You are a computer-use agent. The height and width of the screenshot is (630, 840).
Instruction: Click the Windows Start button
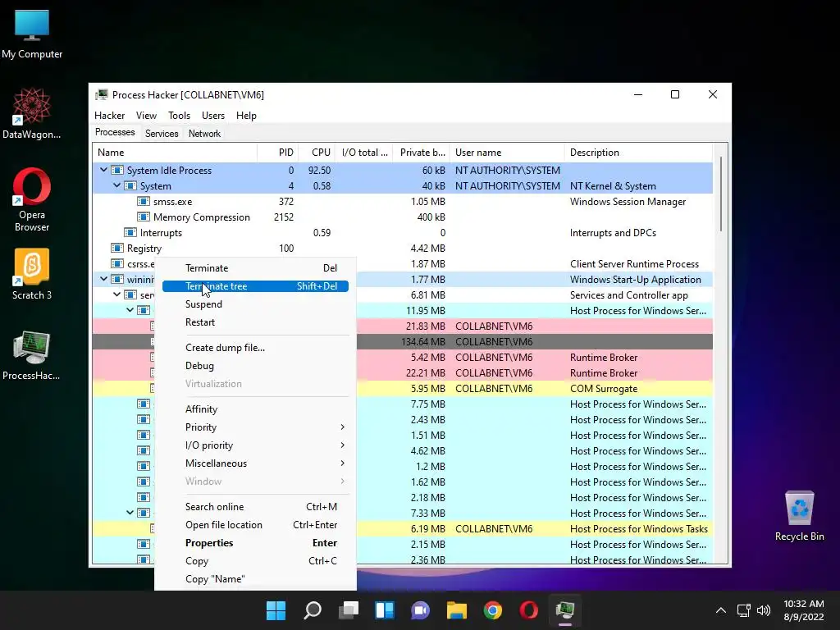click(276, 610)
